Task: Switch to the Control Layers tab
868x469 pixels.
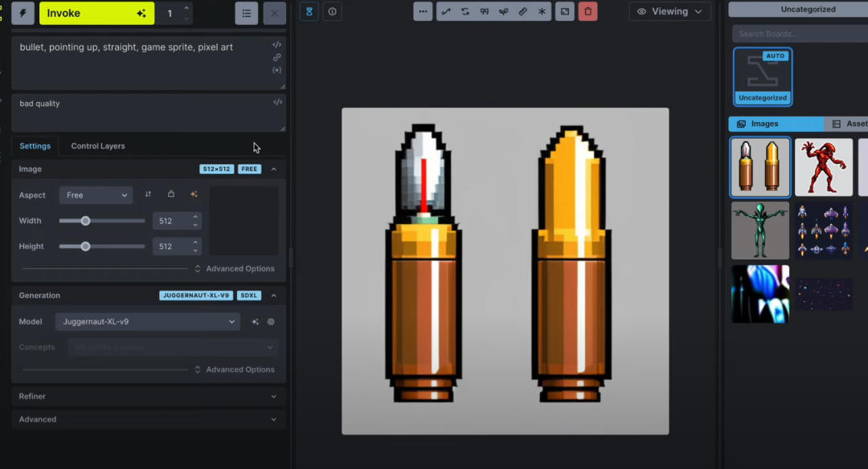Action: 98,146
